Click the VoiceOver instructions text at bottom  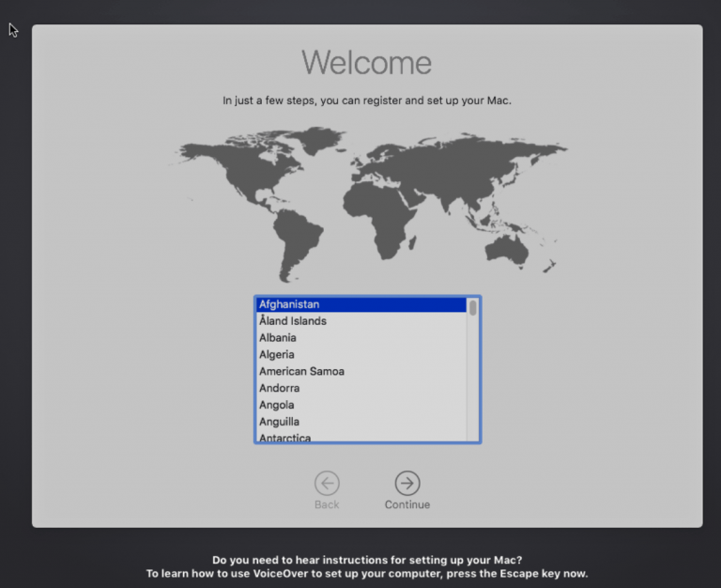(366, 566)
